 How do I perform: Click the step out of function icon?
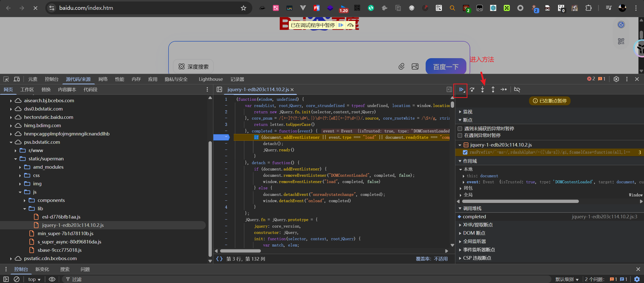(x=493, y=89)
